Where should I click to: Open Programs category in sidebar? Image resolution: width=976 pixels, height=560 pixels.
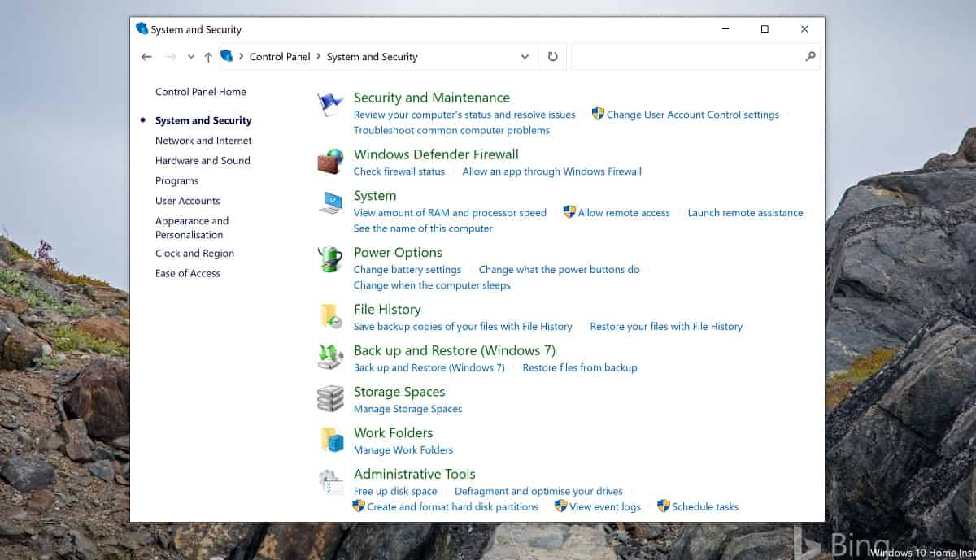pos(176,181)
